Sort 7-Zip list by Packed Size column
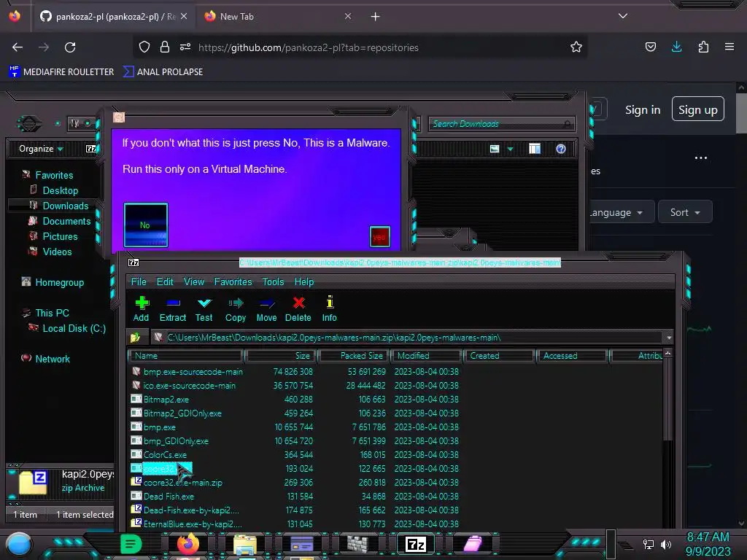This screenshot has height=560, width=747. tap(354, 356)
